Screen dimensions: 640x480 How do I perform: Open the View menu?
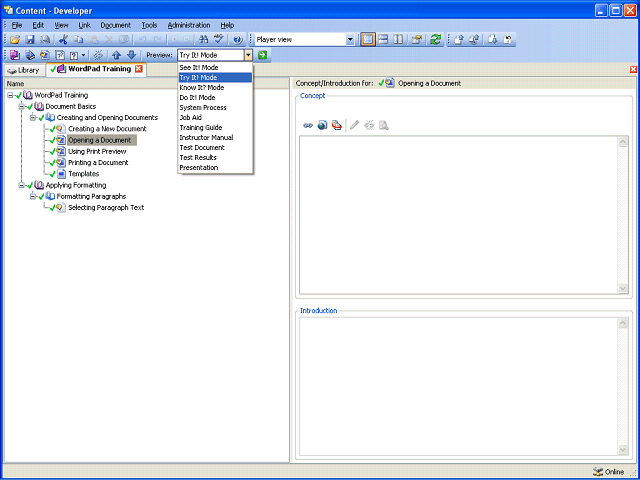coord(61,25)
